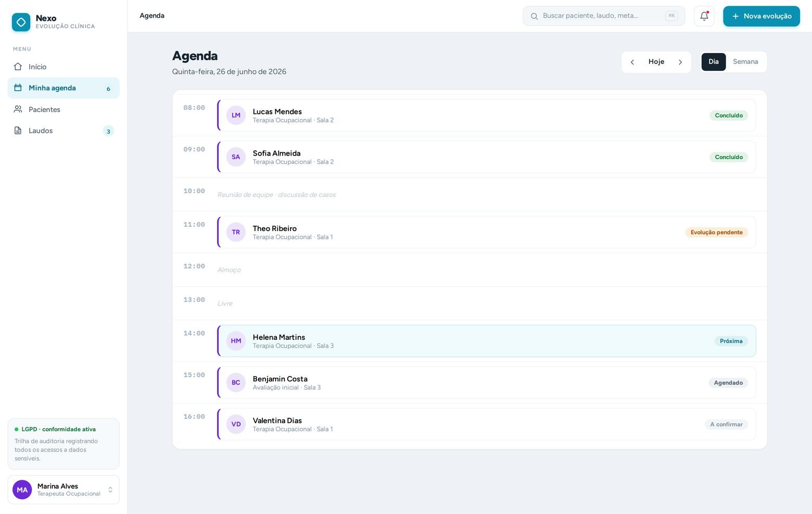Click the Nova evolução button
812x514 pixels.
tap(762, 16)
